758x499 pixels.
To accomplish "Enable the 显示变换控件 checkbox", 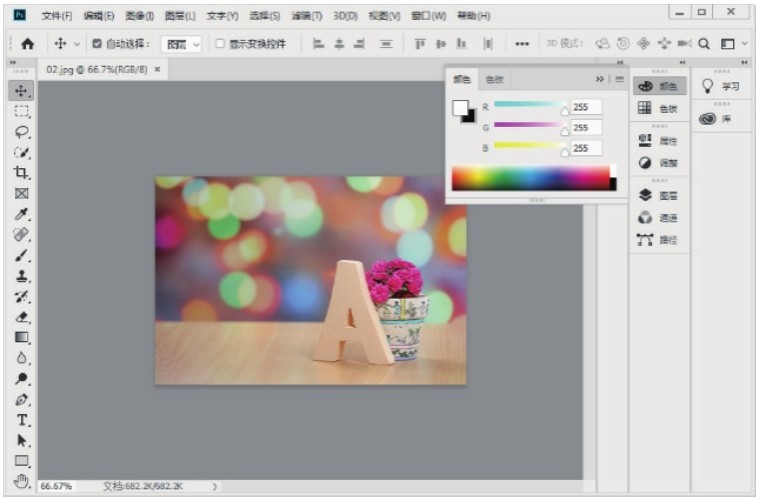I will [x=220, y=44].
